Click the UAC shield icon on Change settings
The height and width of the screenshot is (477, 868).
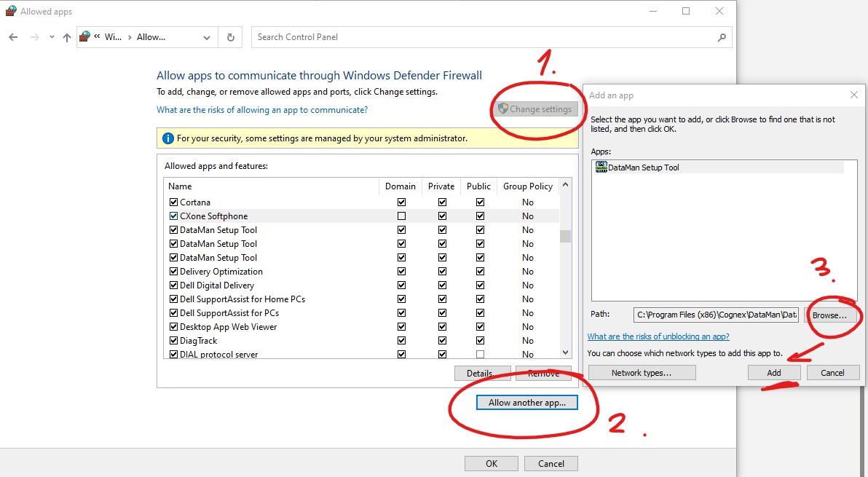(x=503, y=109)
